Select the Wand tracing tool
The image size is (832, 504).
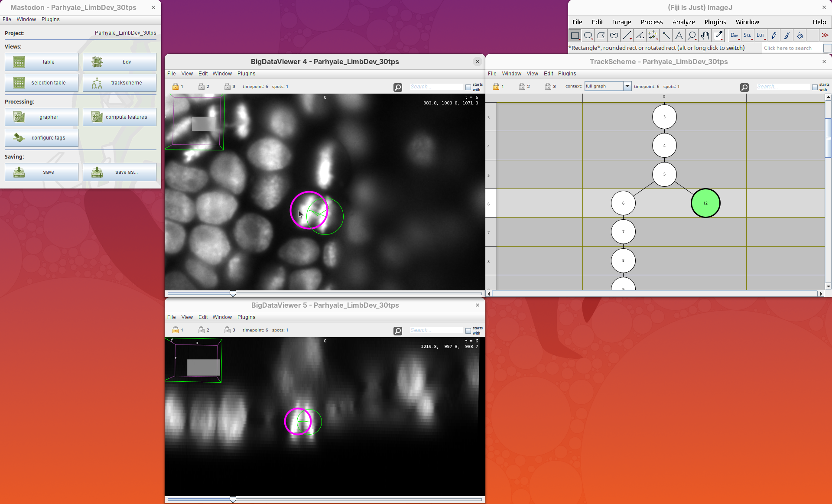point(666,36)
